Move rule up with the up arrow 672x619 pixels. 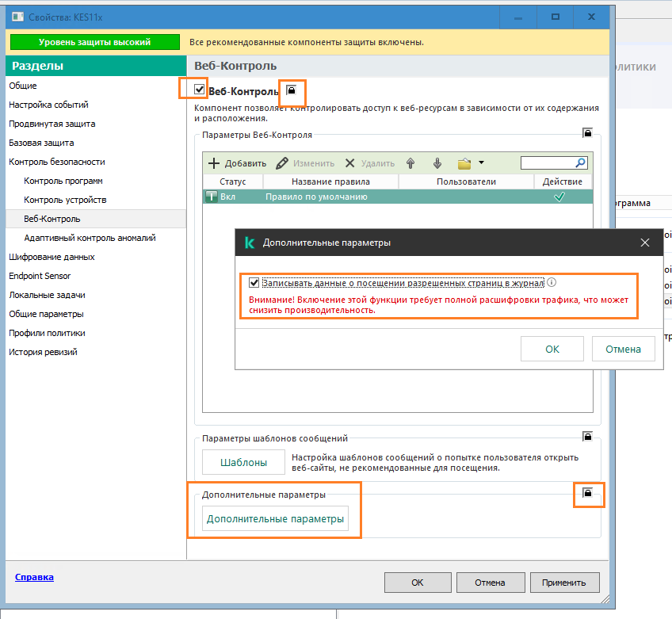(x=410, y=163)
